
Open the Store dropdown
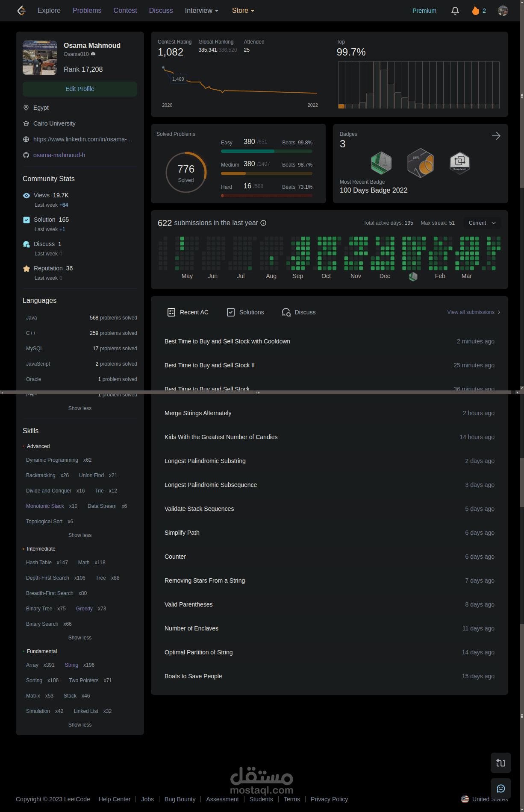tap(243, 11)
